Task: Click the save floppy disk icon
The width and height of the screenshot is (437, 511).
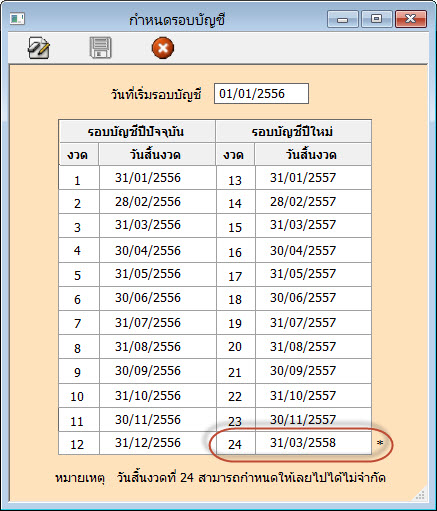Action: (100, 48)
